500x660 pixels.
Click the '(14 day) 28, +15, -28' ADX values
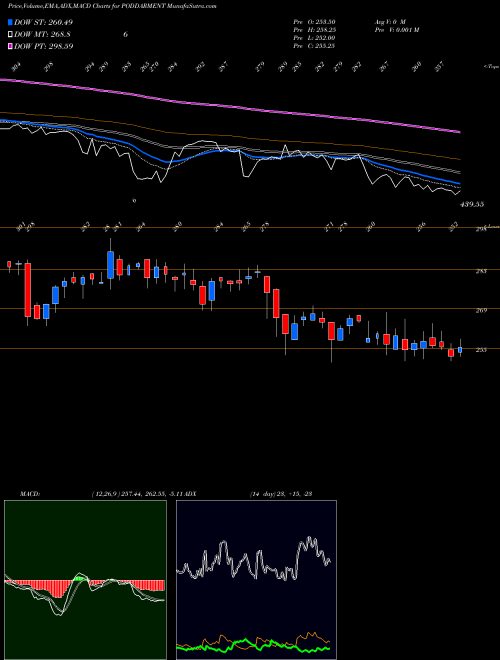pyautogui.click(x=280, y=494)
